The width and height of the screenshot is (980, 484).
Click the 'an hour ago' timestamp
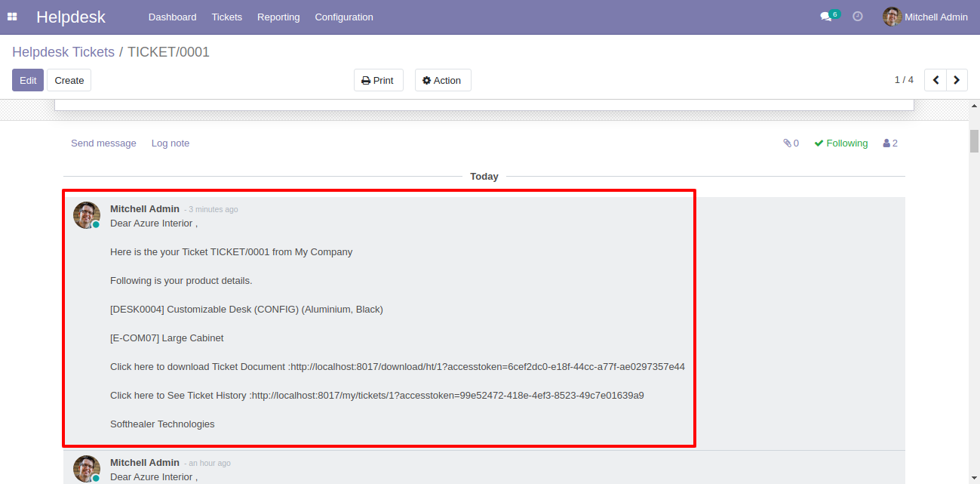(210, 464)
